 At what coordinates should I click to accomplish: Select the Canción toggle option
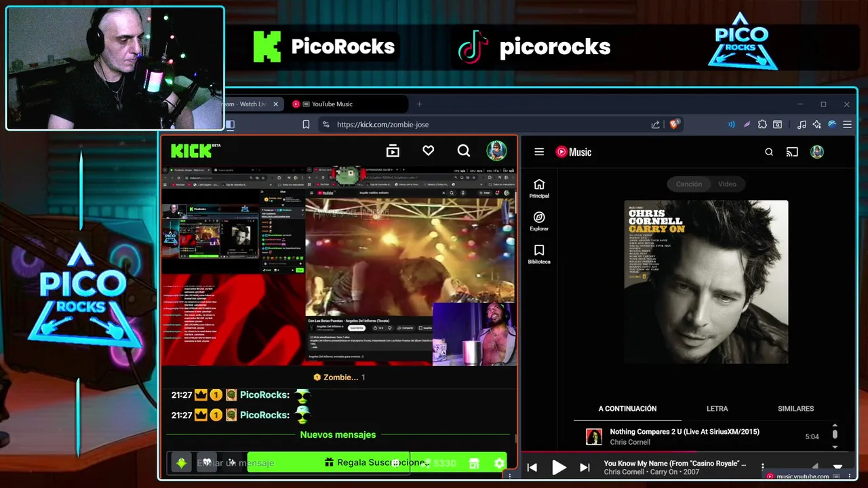pos(689,184)
